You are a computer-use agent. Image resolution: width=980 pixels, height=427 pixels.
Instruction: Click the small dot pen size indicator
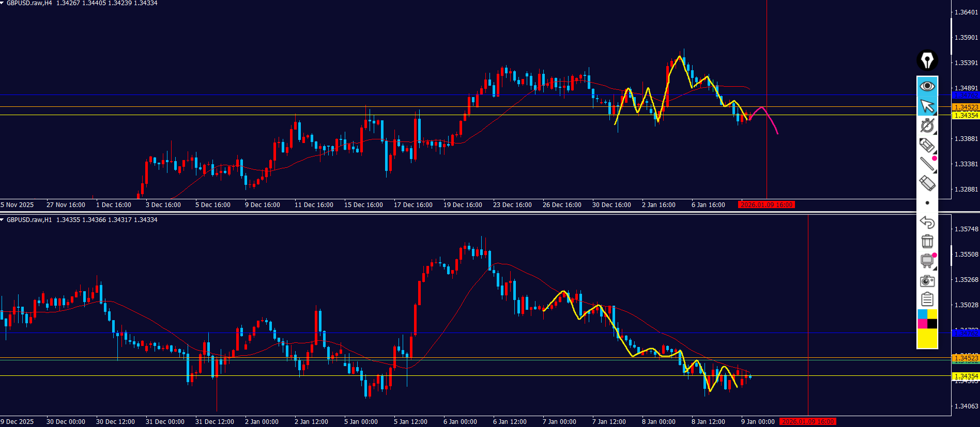coord(927,203)
